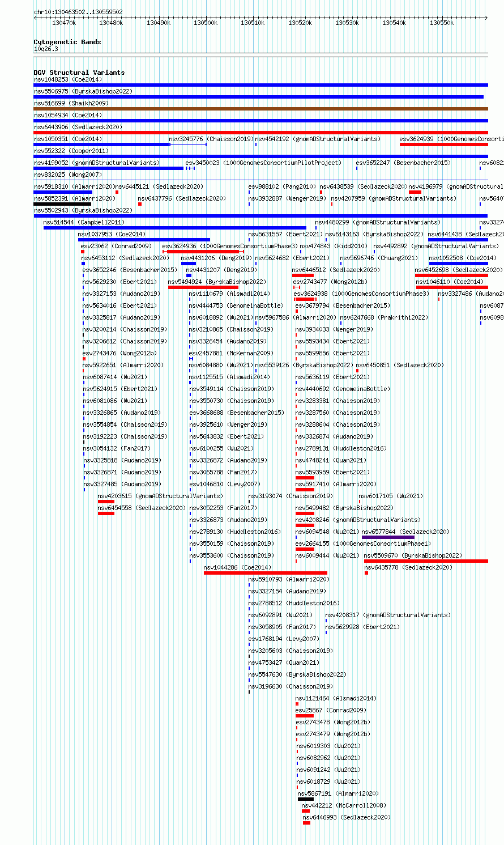
Task: Select nsv5631557 (Ebert2021) label
Action: point(285,235)
